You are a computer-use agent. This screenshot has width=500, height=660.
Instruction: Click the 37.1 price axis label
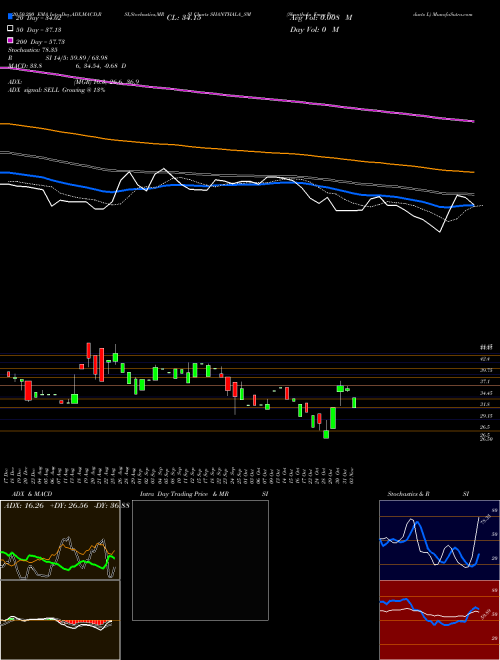[x=485, y=381]
